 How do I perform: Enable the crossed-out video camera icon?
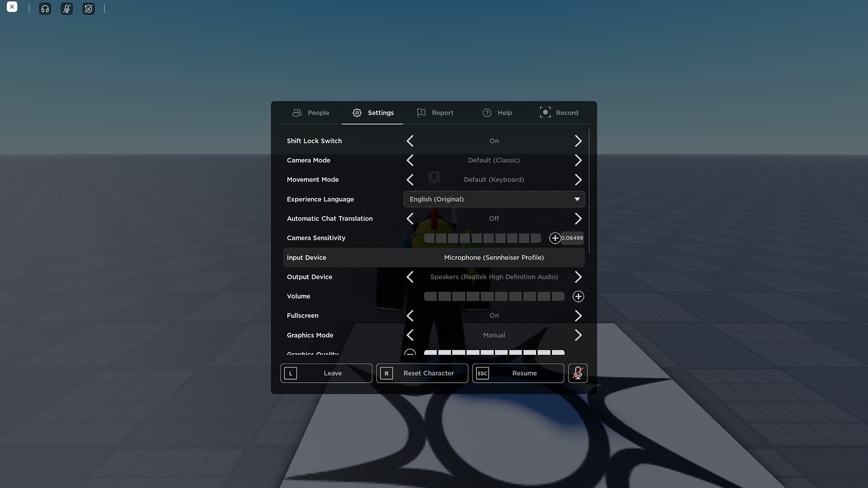click(88, 8)
